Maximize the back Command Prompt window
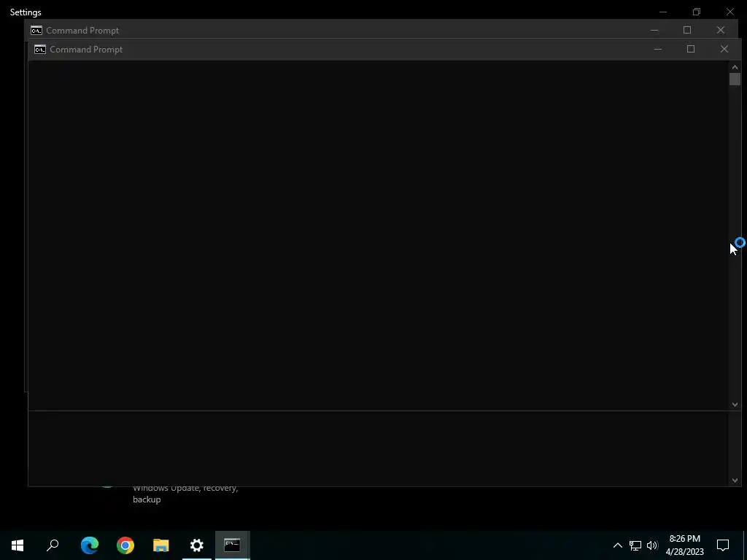747x560 pixels. pyautogui.click(x=687, y=30)
